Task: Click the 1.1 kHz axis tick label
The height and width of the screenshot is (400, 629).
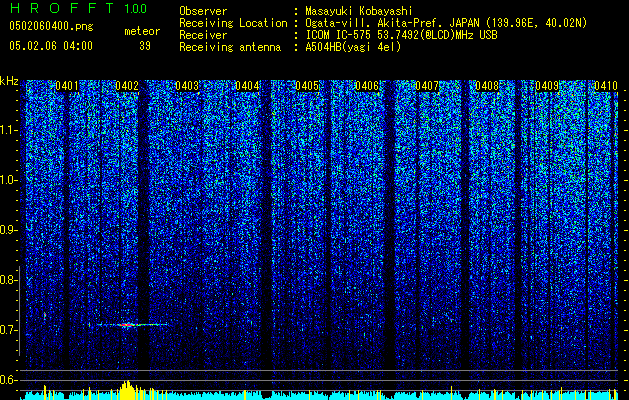Action: pos(9,131)
